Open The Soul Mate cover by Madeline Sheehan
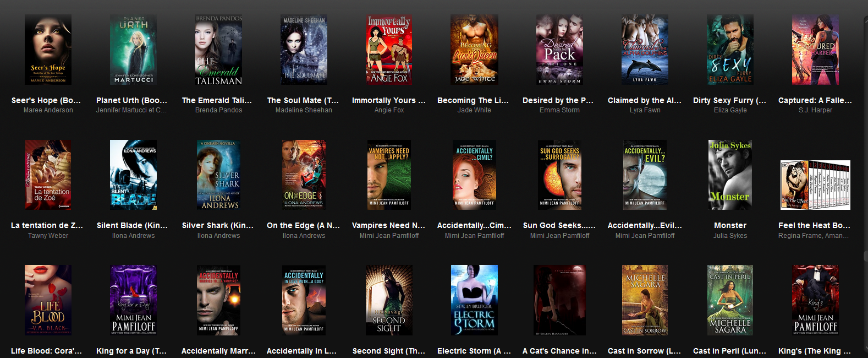This screenshot has height=358, width=868. 304,50
